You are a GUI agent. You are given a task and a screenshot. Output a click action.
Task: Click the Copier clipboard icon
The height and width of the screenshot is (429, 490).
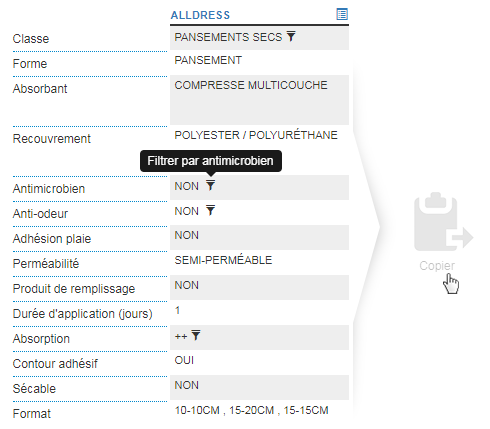pos(443,222)
